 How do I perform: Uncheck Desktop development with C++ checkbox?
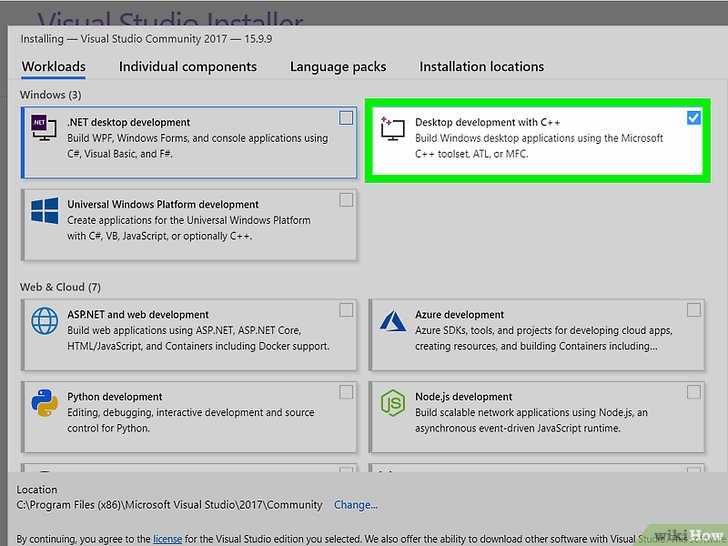pyautogui.click(x=694, y=118)
